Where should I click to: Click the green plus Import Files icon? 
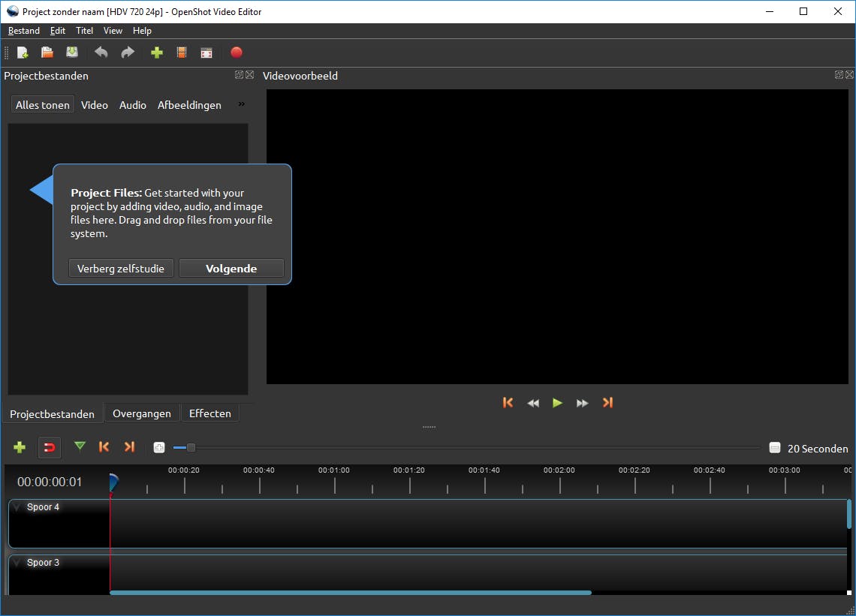coord(157,53)
